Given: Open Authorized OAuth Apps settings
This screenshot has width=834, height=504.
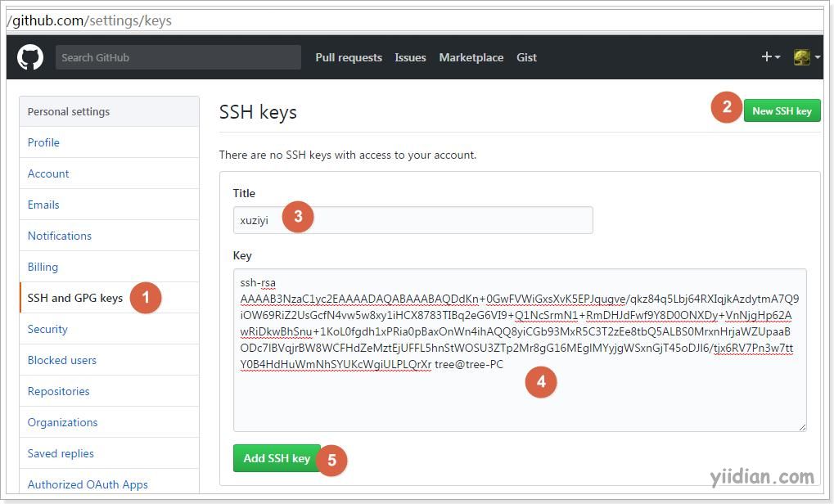Looking at the screenshot, I should tap(109, 484).
